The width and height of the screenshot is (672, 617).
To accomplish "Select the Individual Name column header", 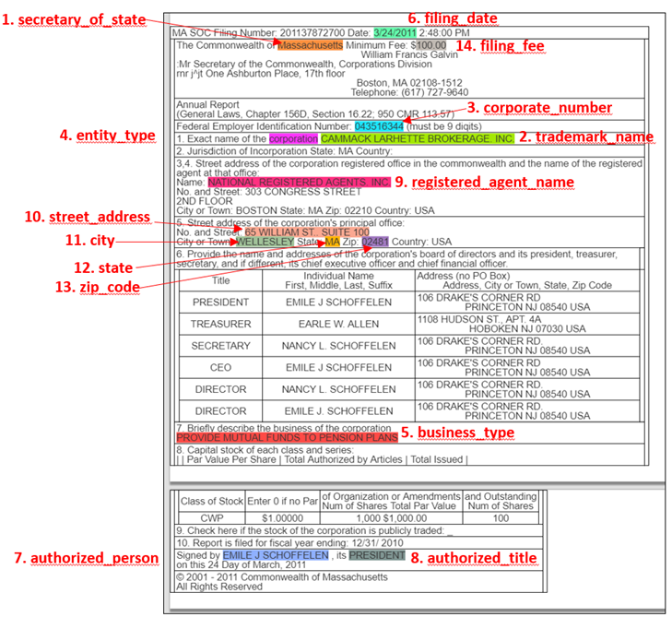I will click(x=338, y=280).
